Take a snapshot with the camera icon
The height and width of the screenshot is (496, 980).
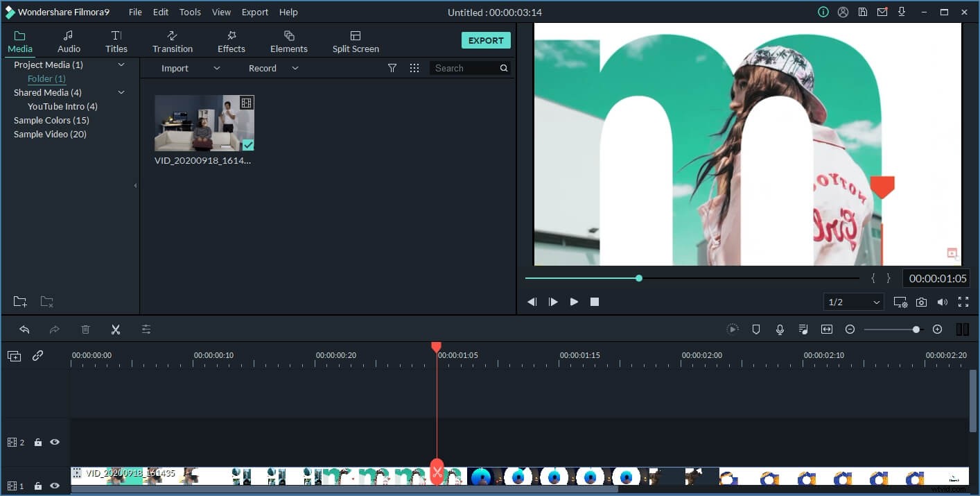click(921, 302)
